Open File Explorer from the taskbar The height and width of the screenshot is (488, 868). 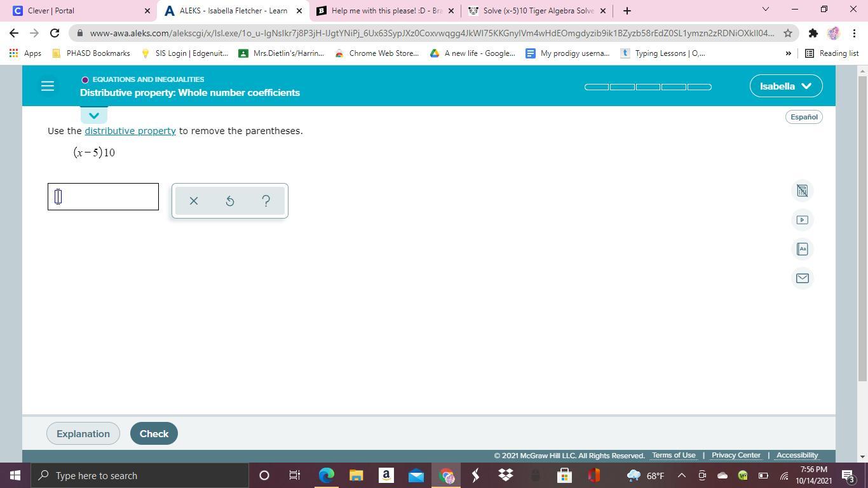[x=356, y=475]
